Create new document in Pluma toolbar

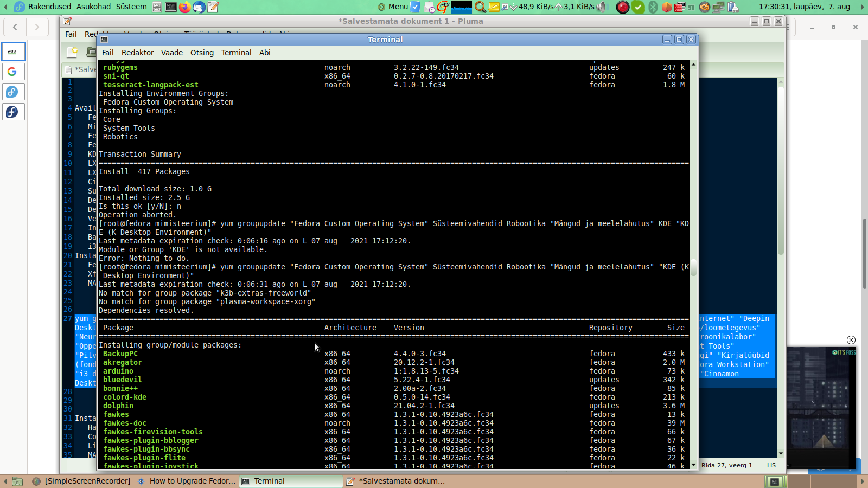coord(72,52)
